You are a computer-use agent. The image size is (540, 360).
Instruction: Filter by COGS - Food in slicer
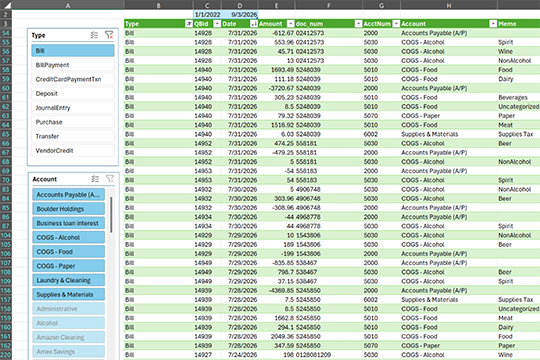click(x=69, y=252)
